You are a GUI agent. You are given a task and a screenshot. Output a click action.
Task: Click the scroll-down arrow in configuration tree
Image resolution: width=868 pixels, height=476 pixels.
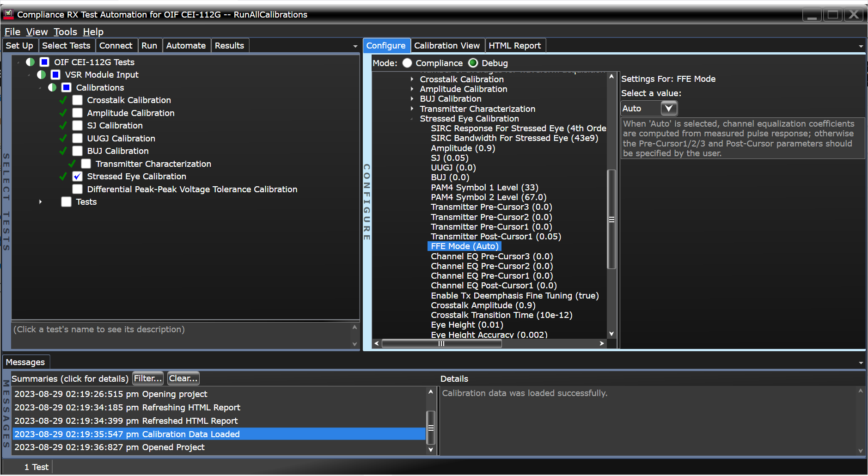[x=611, y=334]
